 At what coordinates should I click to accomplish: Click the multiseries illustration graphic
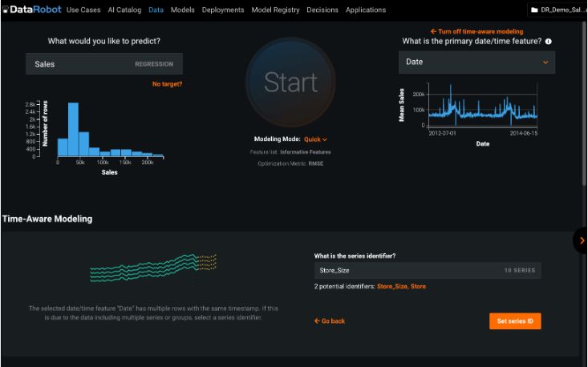(x=153, y=268)
